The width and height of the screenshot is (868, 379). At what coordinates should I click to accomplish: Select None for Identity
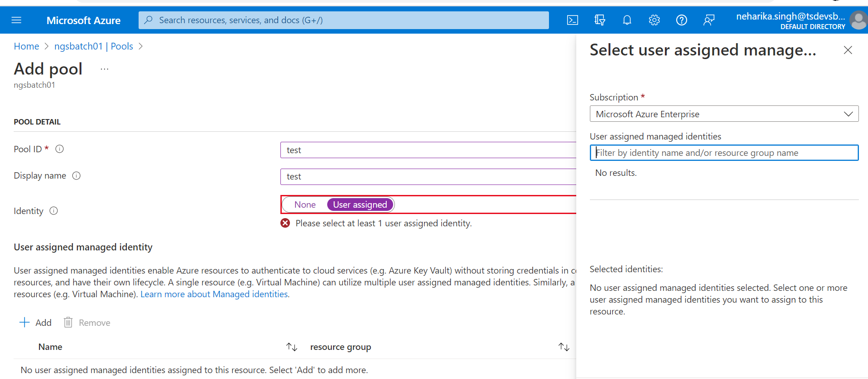[305, 205]
